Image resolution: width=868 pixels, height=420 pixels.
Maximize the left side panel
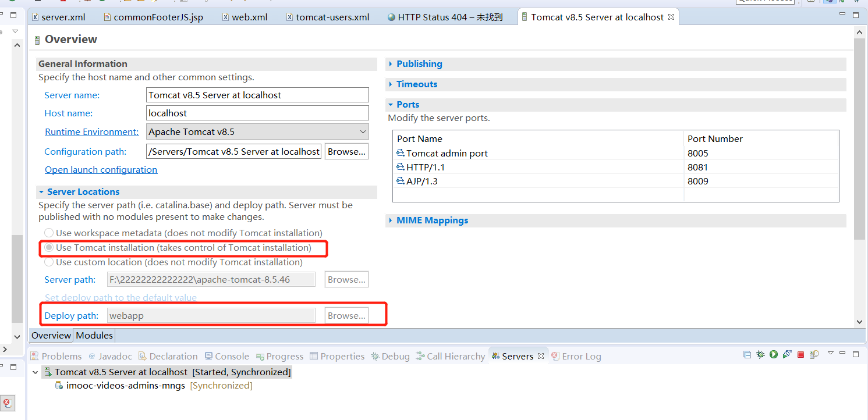(13, 15)
